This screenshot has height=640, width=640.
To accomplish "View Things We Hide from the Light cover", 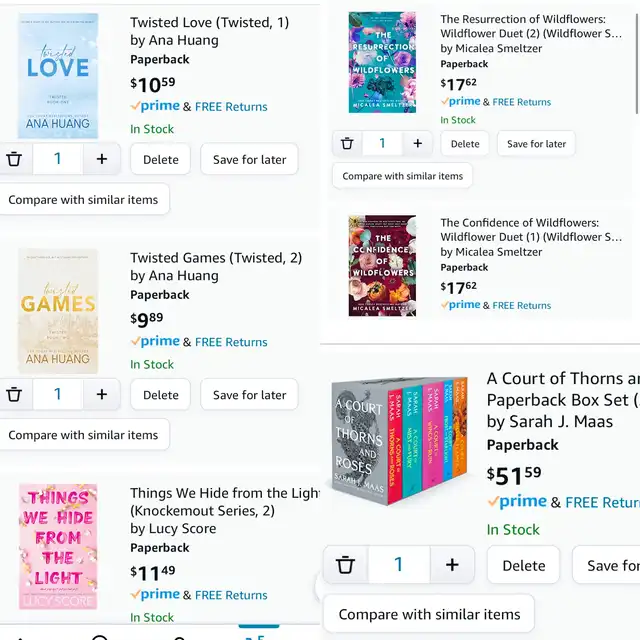I will click(58, 546).
